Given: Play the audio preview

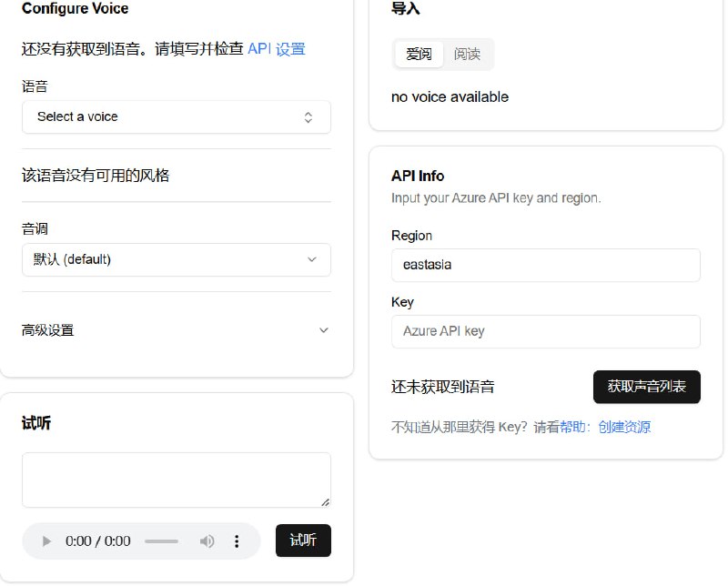Looking at the screenshot, I should pos(46,541).
